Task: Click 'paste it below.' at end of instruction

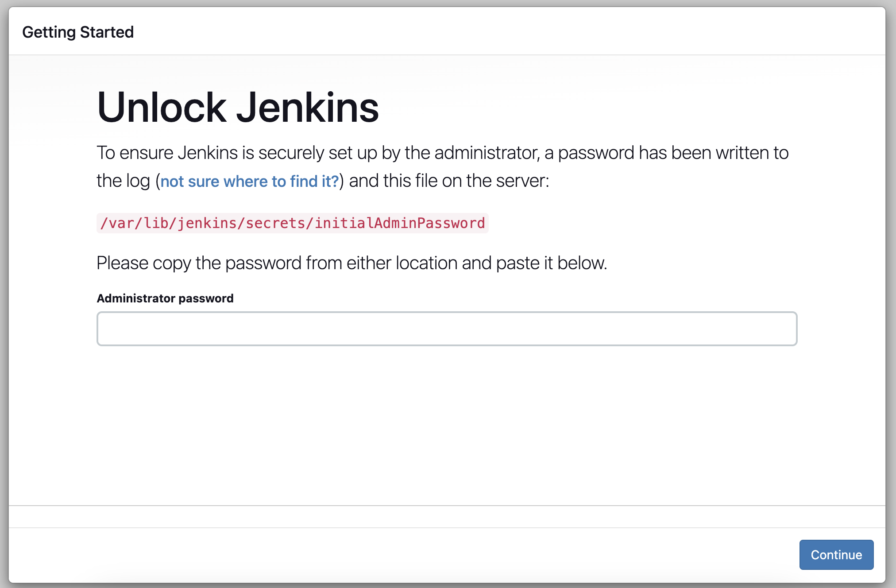Action: [551, 263]
